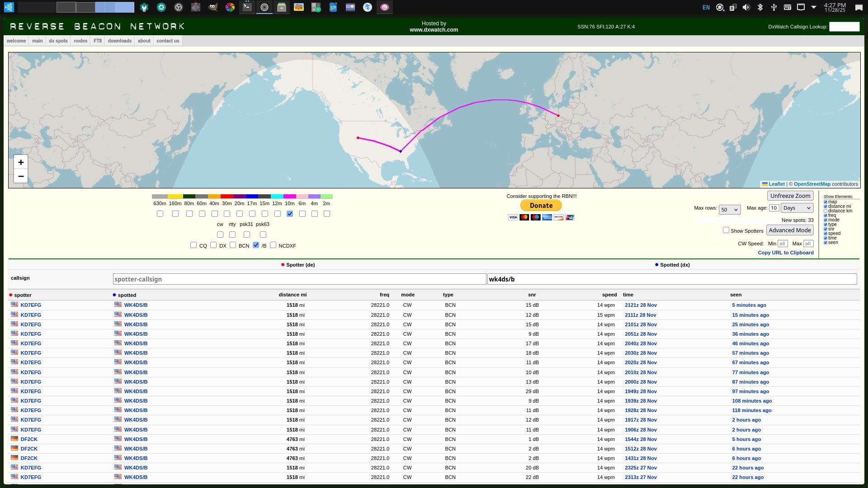Viewport: 868px width, 488px height.
Task: Open the terminal icon in the taskbar
Action: pos(247,7)
